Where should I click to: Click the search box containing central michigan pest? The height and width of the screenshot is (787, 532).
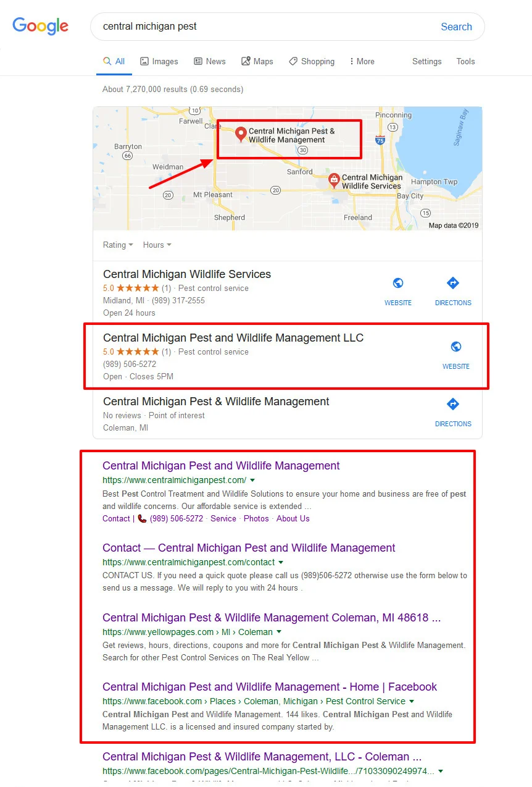coord(287,27)
